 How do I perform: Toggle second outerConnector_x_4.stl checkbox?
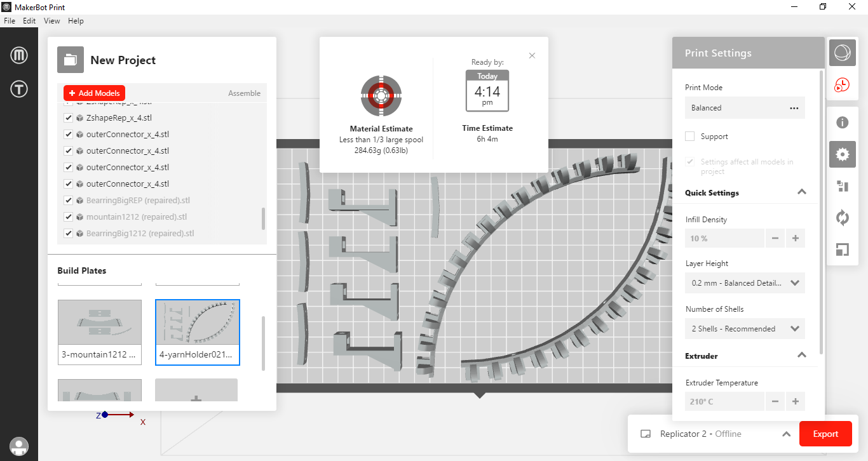coord(69,150)
